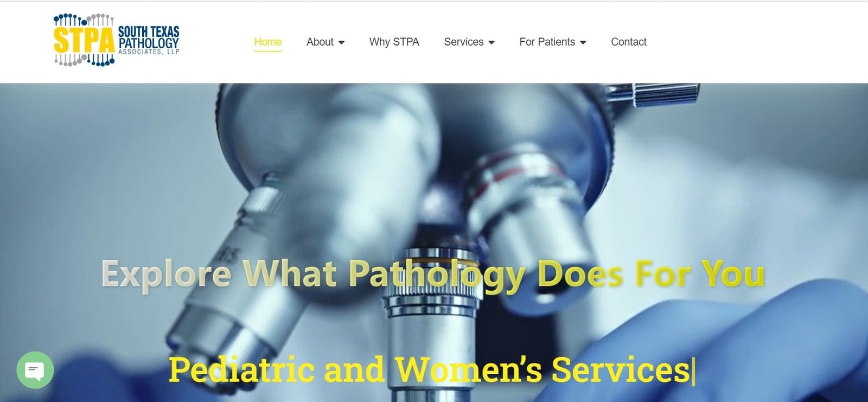Click the About menu caret arrow

point(341,42)
